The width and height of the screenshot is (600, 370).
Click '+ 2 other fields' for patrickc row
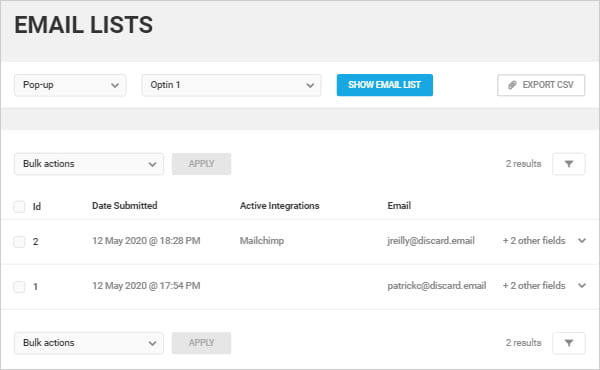(534, 285)
